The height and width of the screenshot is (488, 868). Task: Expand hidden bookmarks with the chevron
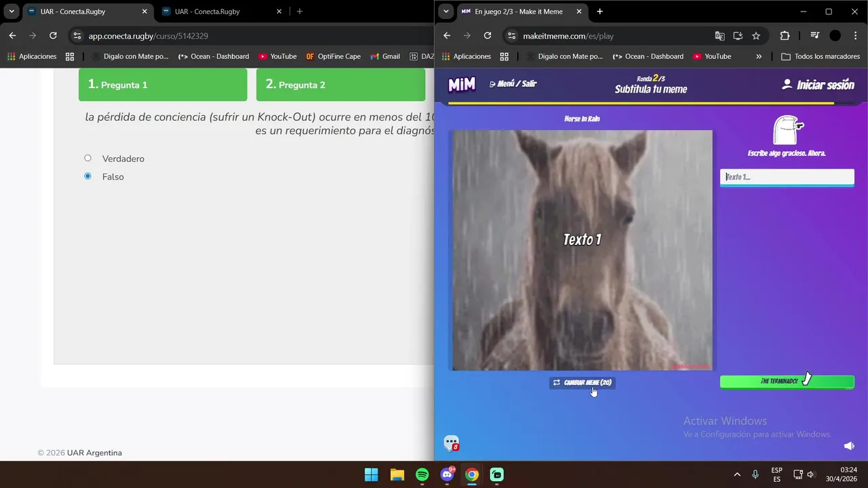759,56
